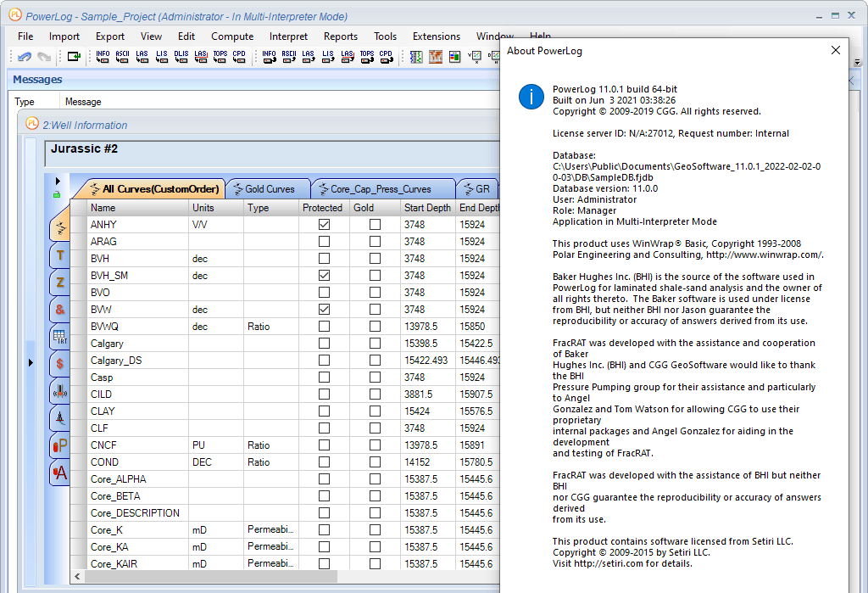Uncheck Protected for the BVW curve

pos(325,310)
